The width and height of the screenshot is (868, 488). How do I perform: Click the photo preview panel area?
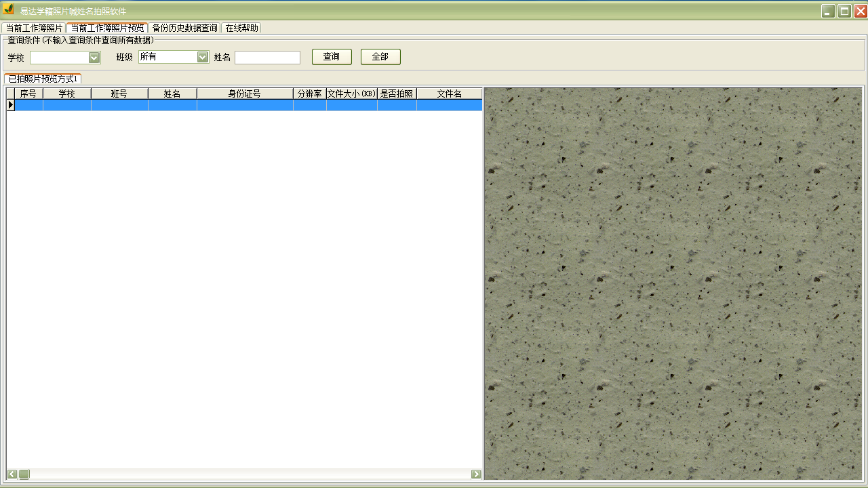click(673, 283)
